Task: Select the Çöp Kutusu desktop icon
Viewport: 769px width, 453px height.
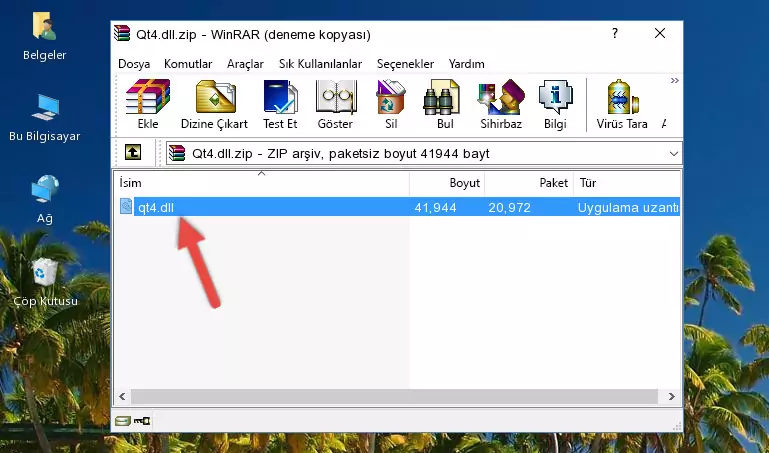Action: (45, 282)
